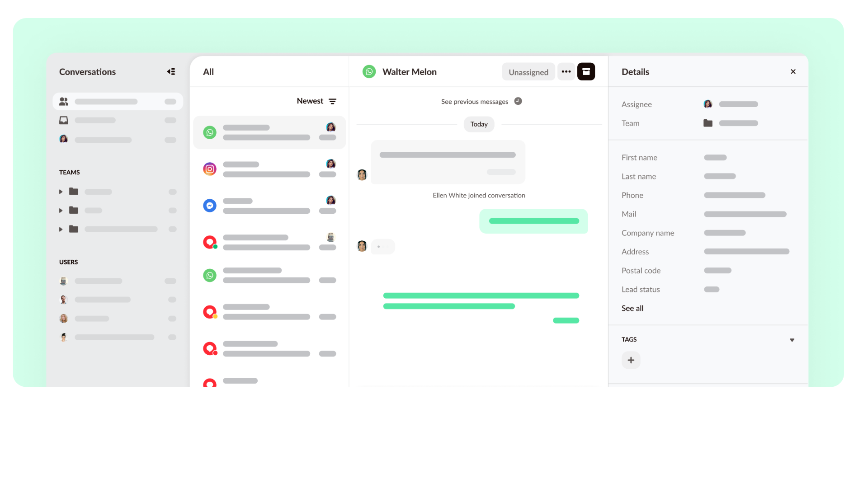
Task: Click the compose or filter conversations icon
Action: [x=333, y=101]
